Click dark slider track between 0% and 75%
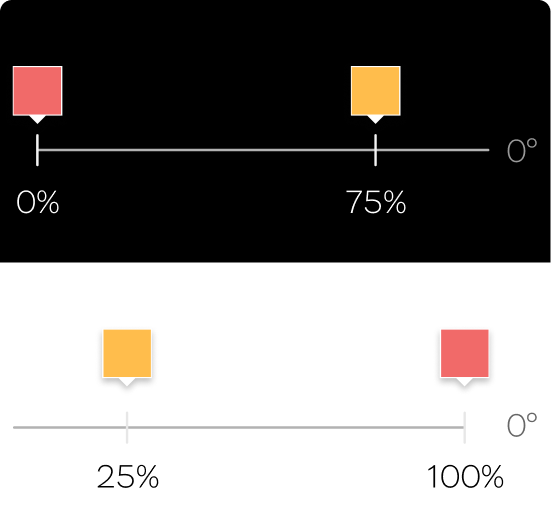Screen dimensions: 551x525 click(x=207, y=150)
